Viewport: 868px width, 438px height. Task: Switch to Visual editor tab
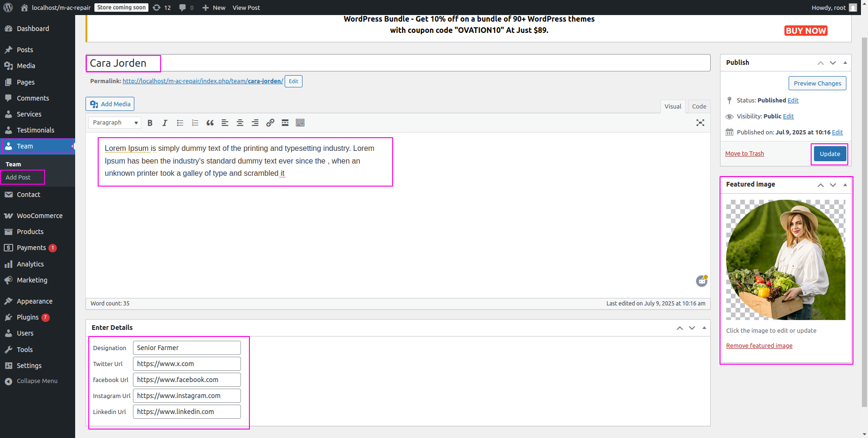pyautogui.click(x=673, y=106)
